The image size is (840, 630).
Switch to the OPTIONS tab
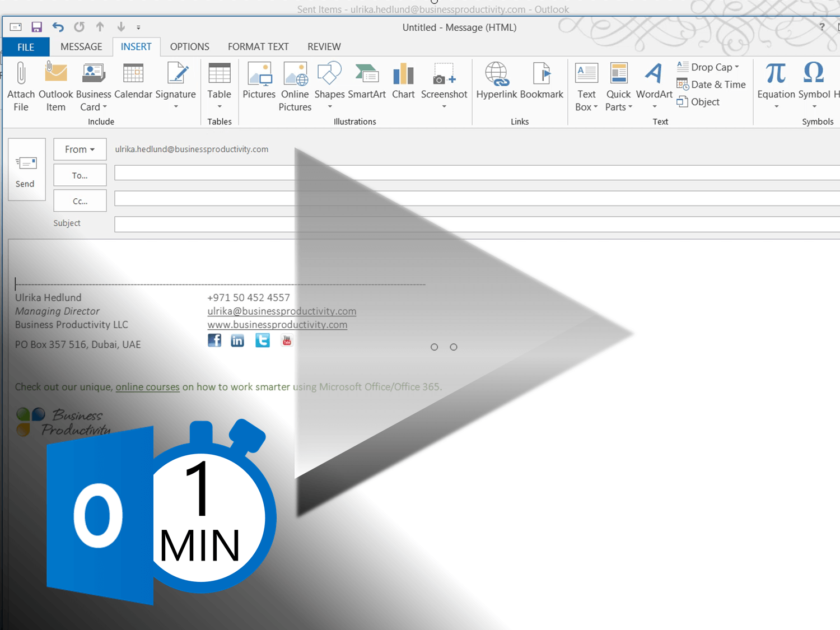click(x=190, y=47)
